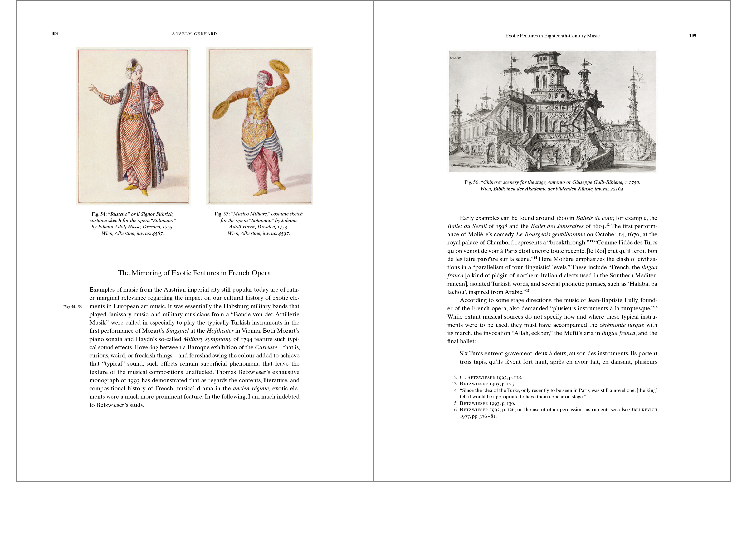Click page number 109 in header
Image resolution: width=747 pixels, height=560 pixels.
point(692,36)
